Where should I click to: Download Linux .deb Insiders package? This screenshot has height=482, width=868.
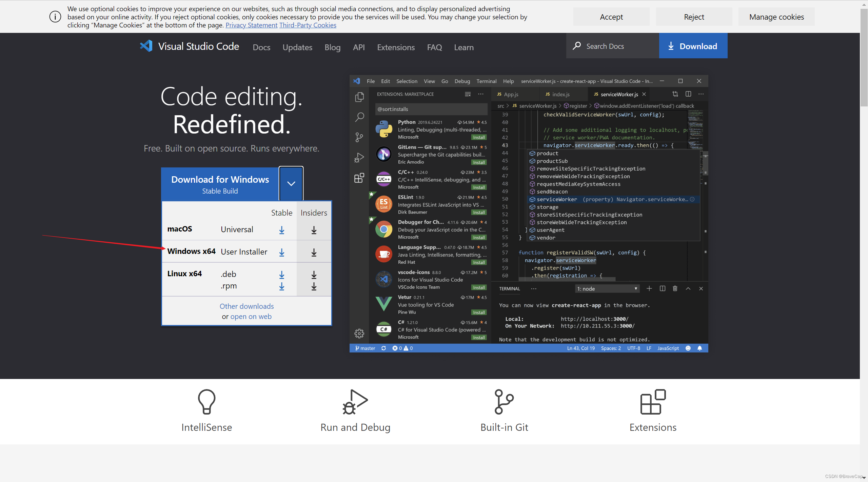pos(314,275)
